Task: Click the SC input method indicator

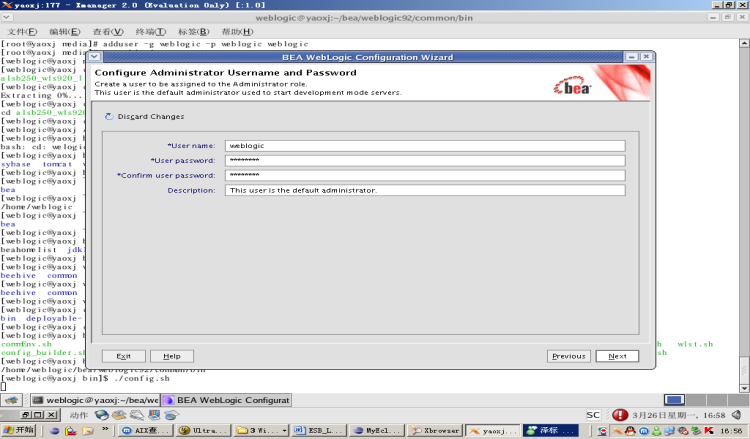Action: (593, 415)
